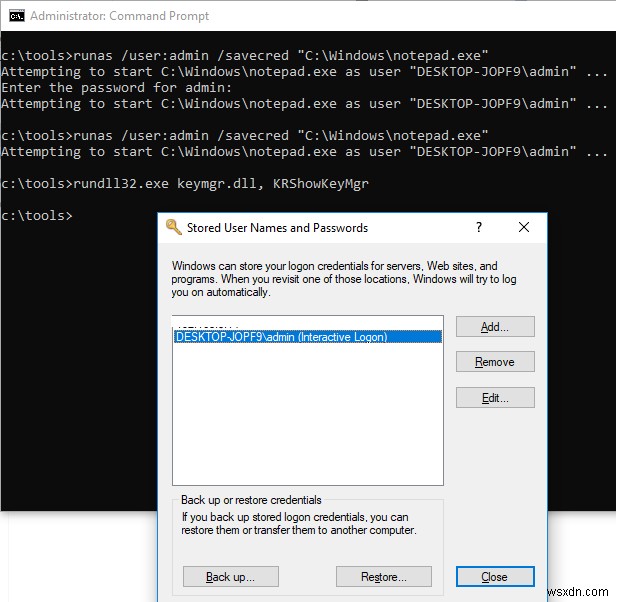Remove the selected credential
Viewport: 620px width, 602px height.
click(x=495, y=362)
